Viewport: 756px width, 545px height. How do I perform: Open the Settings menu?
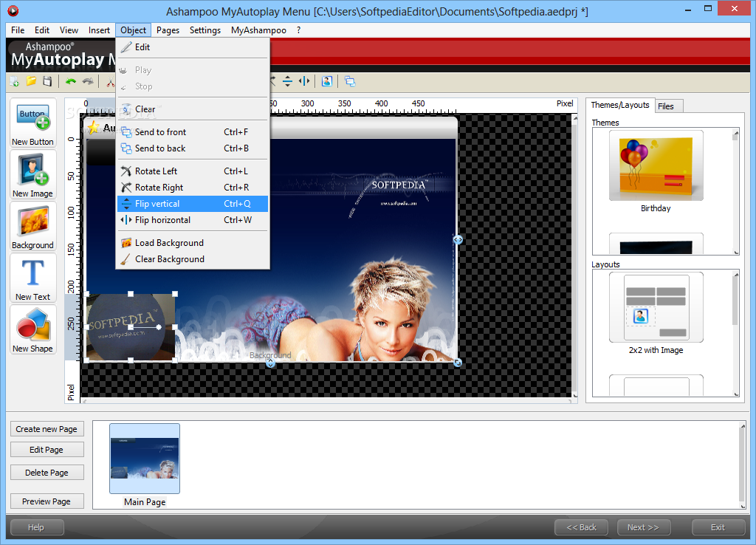click(205, 30)
